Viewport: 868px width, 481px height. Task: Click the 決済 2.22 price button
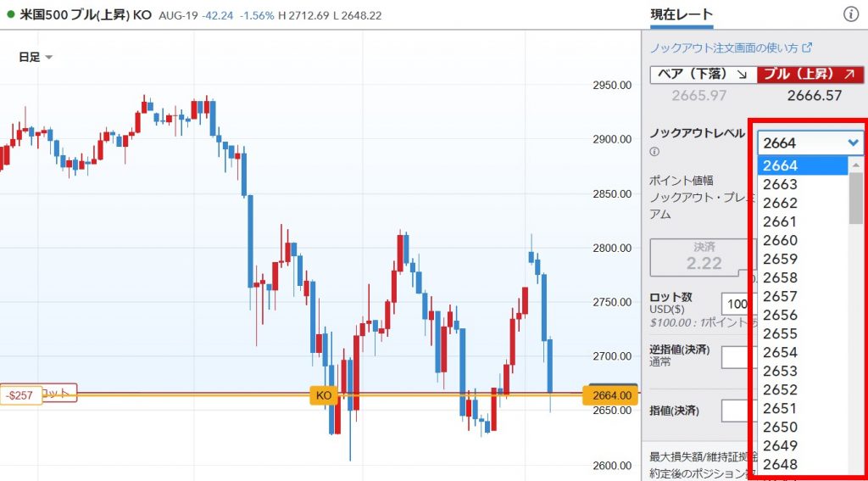tap(702, 257)
